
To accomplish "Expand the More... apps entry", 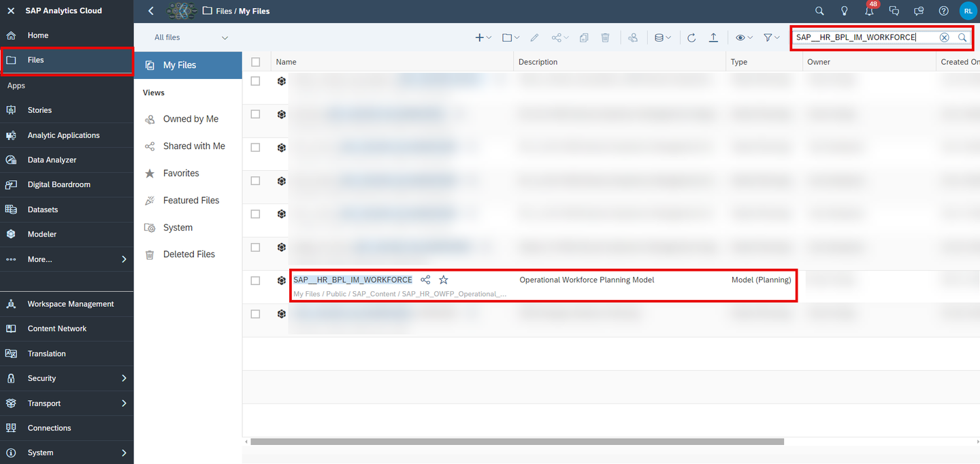I will (67, 259).
